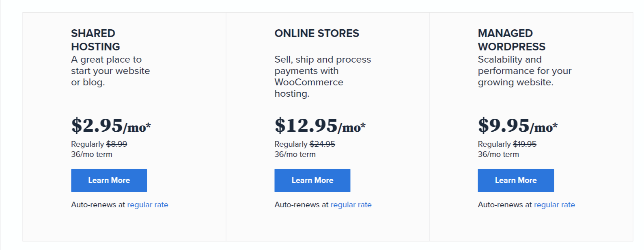Click 36/mo term under Managed WordPress
644x250 pixels.
point(498,154)
